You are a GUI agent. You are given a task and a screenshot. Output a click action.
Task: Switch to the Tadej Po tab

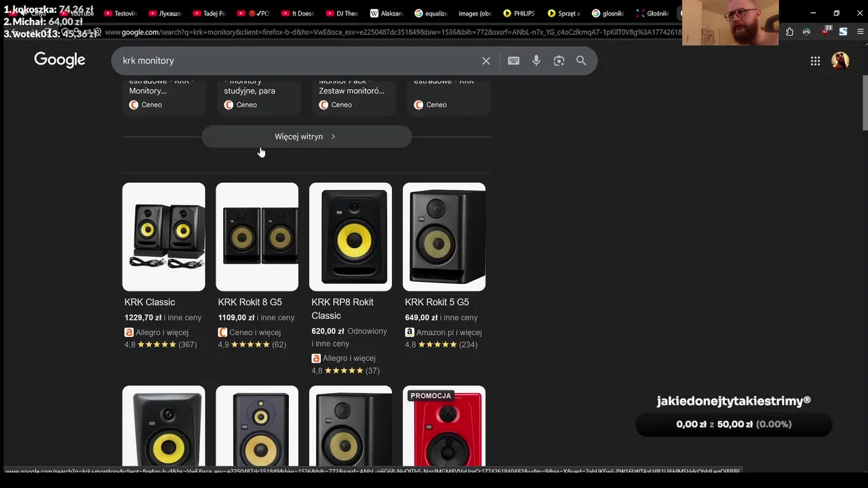click(209, 13)
